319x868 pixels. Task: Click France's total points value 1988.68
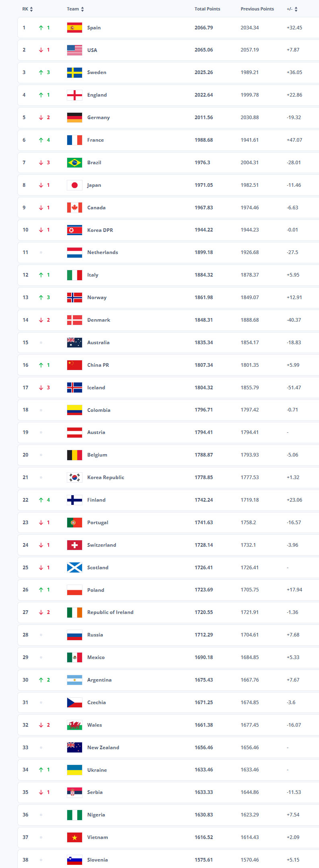pyautogui.click(x=204, y=140)
